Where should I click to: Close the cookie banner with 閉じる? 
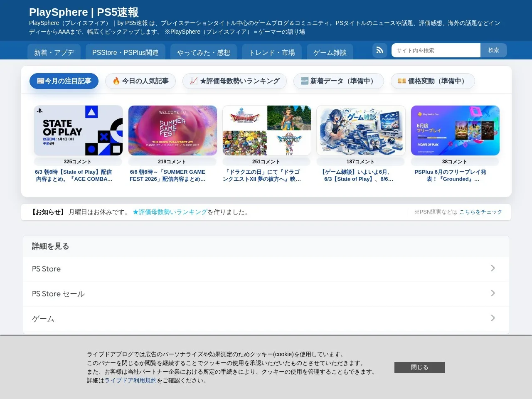click(x=419, y=367)
